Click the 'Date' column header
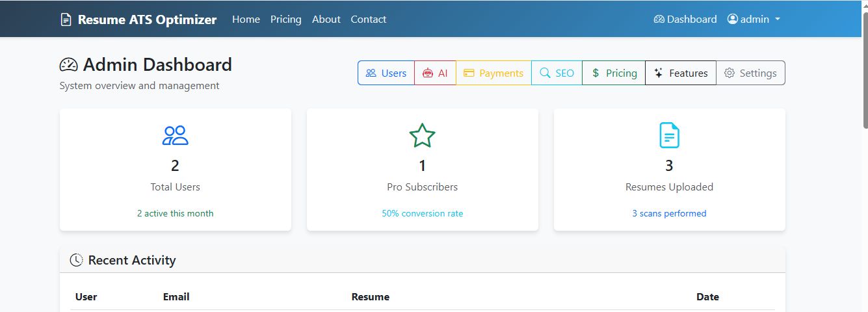The width and height of the screenshot is (868, 312). pos(707,296)
